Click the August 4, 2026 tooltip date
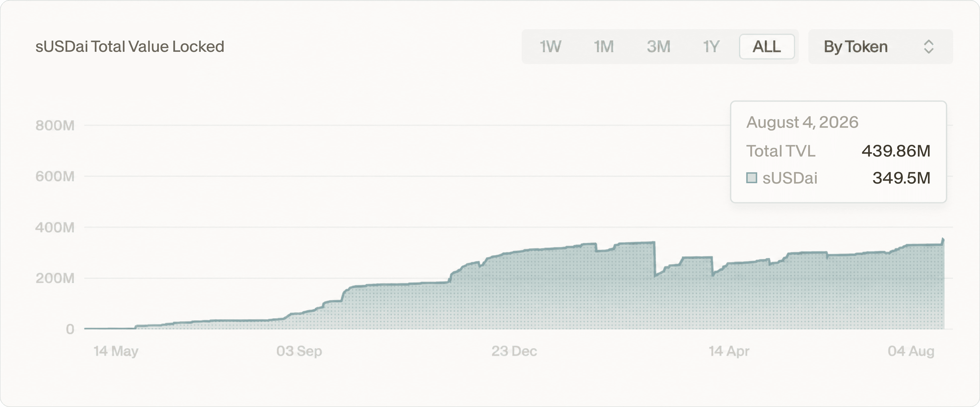Viewport: 980px width, 407px height. tap(802, 122)
